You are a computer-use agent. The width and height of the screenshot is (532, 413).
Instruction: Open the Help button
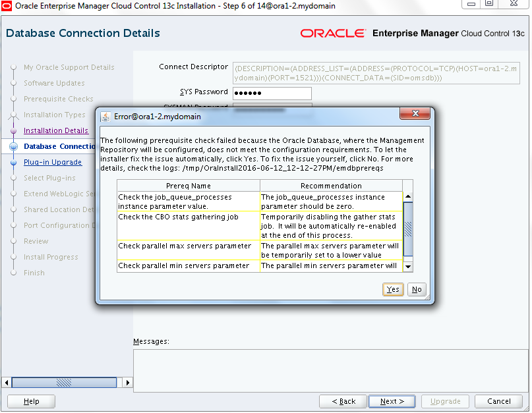[31, 401]
